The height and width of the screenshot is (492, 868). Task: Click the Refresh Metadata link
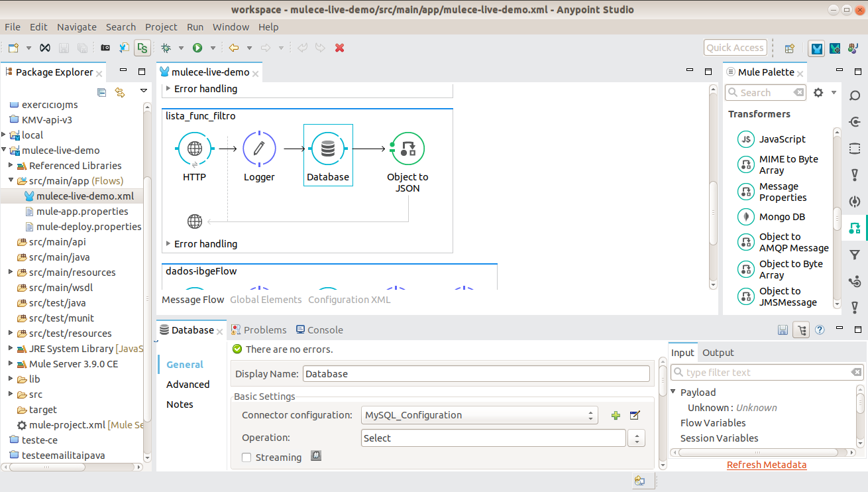coord(767,465)
